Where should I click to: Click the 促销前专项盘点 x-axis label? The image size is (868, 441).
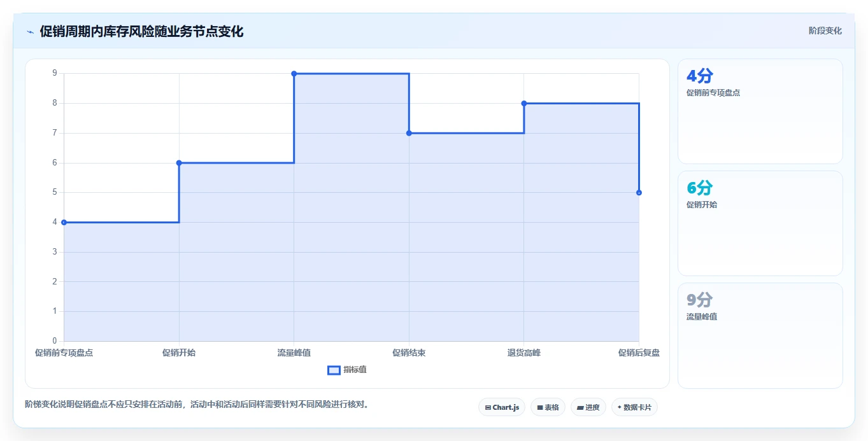pyautogui.click(x=64, y=353)
